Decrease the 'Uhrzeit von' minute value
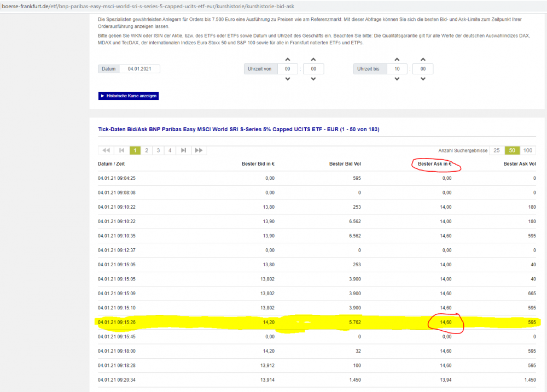 point(313,79)
